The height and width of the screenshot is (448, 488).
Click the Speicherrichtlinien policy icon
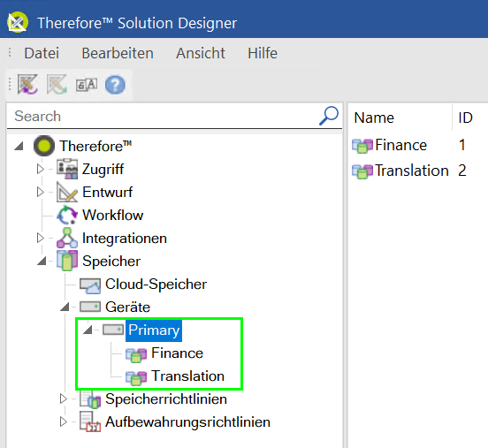coord(90,399)
